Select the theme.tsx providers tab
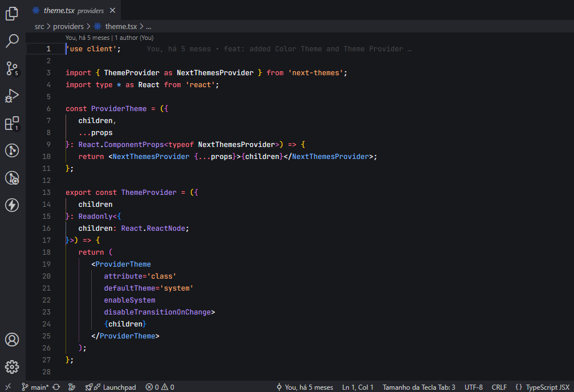Screen dimensions: 574x392 coord(73,10)
